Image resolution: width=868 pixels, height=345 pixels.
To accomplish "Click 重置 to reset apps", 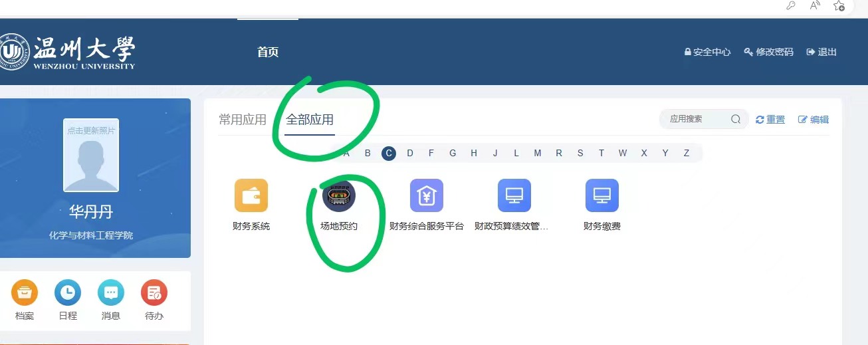I will pos(770,120).
